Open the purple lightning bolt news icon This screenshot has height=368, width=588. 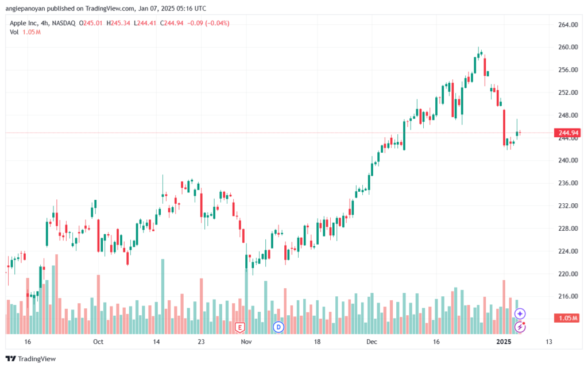point(520,327)
